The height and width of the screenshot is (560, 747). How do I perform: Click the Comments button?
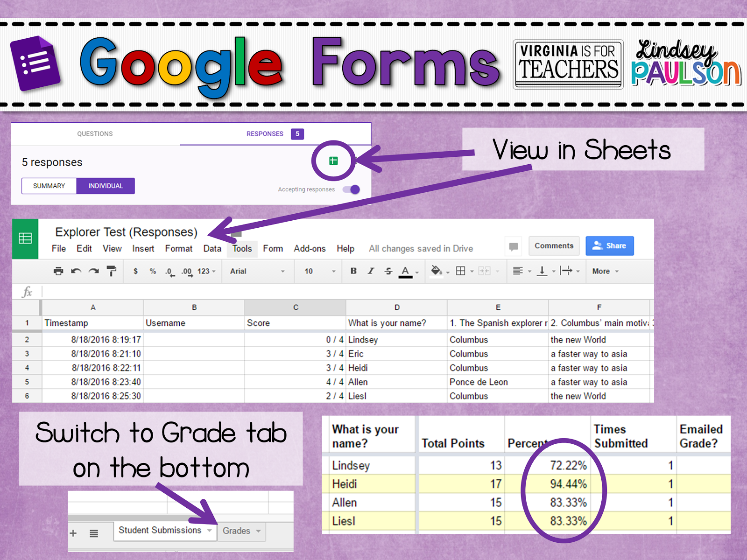[x=554, y=246]
